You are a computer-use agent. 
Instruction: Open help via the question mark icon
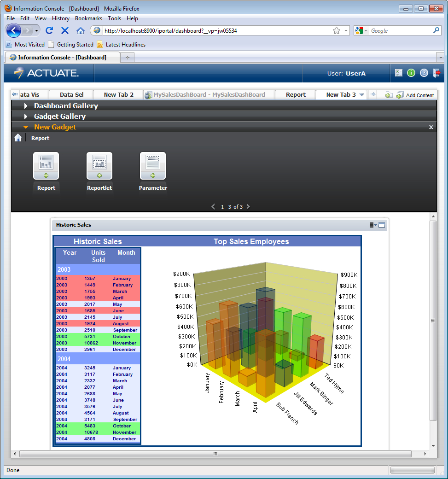click(424, 73)
